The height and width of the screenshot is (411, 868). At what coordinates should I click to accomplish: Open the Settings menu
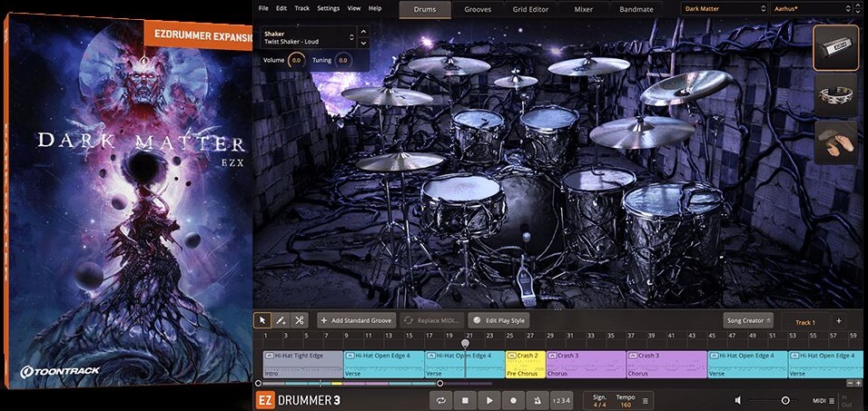pos(328,8)
